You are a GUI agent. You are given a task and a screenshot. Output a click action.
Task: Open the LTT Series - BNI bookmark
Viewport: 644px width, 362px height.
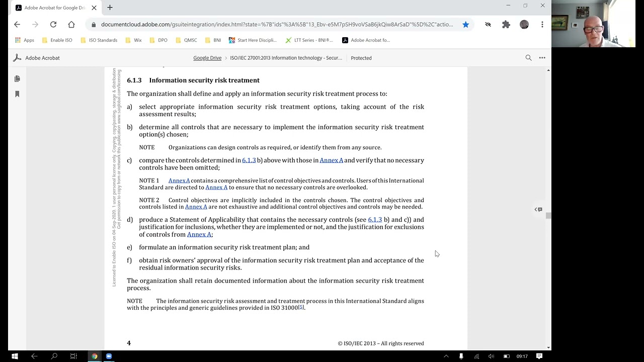[309, 40]
